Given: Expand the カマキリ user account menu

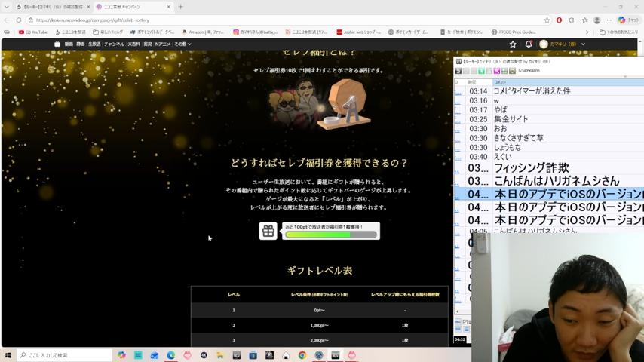Looking at the screenshot, I should click(x=563, y=44).
